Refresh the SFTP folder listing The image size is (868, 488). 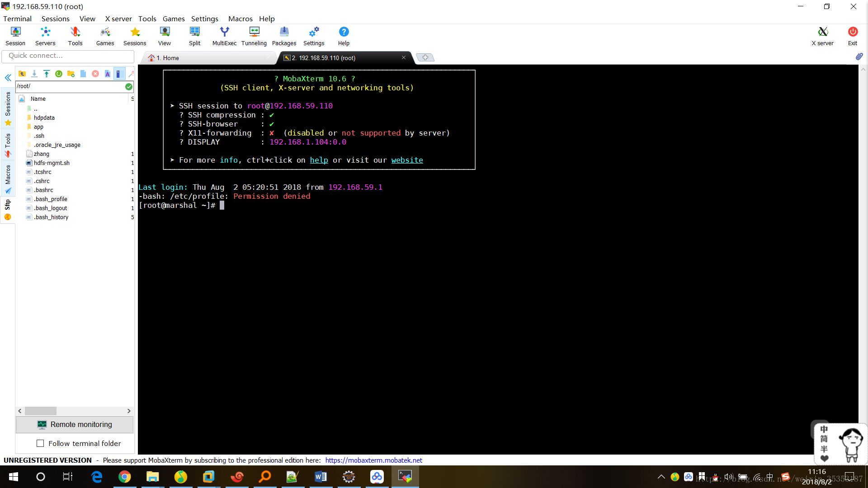(x=59, y=74)
